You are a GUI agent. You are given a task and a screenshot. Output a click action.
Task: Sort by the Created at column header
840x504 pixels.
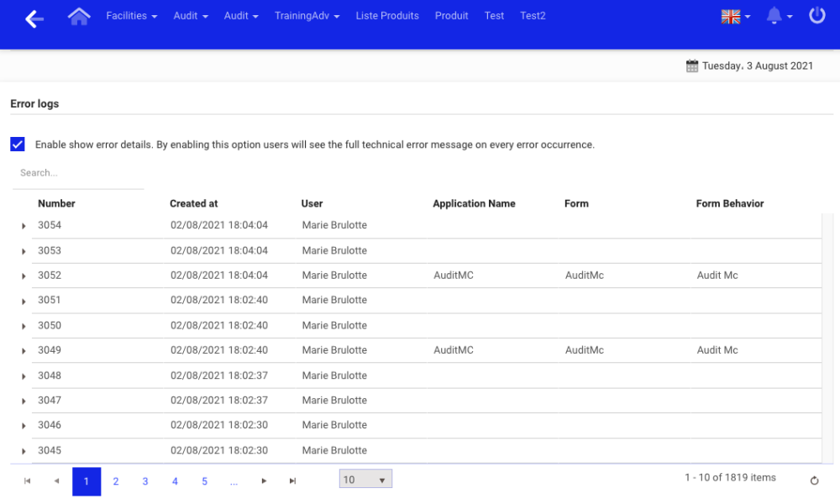coord(193,203)
